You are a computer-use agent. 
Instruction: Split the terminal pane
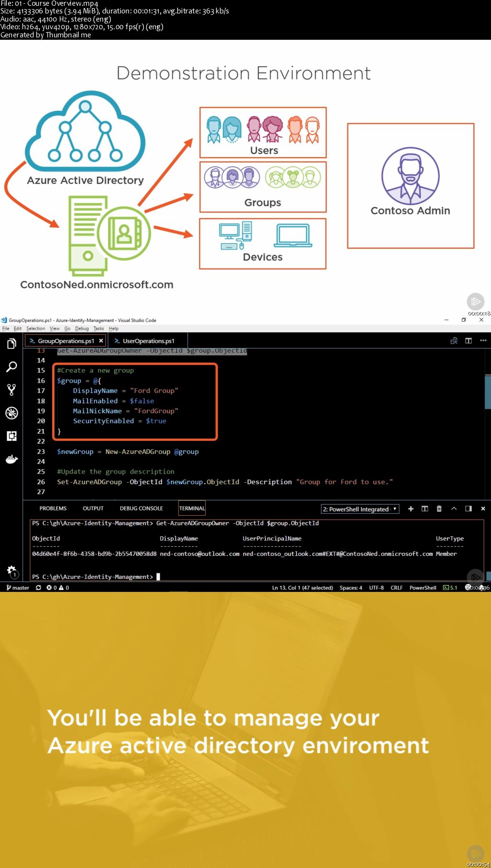425,509
